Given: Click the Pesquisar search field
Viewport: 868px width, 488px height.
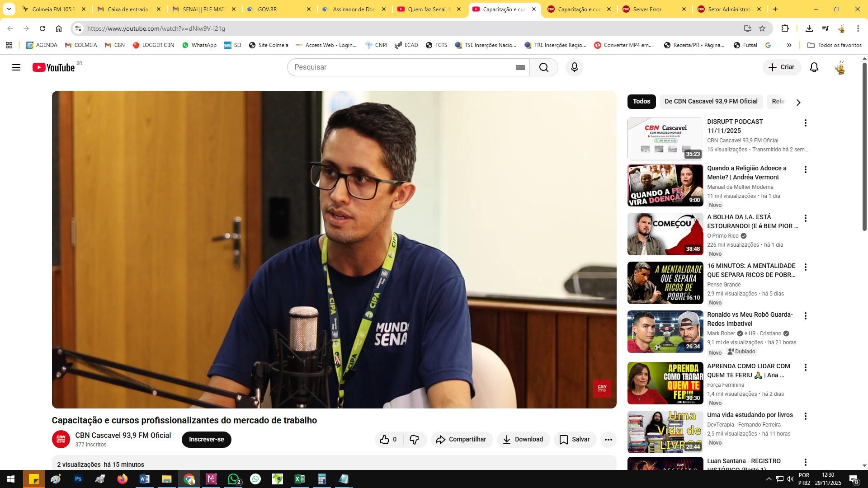Looking at the screenshot, I should point(402,67).
